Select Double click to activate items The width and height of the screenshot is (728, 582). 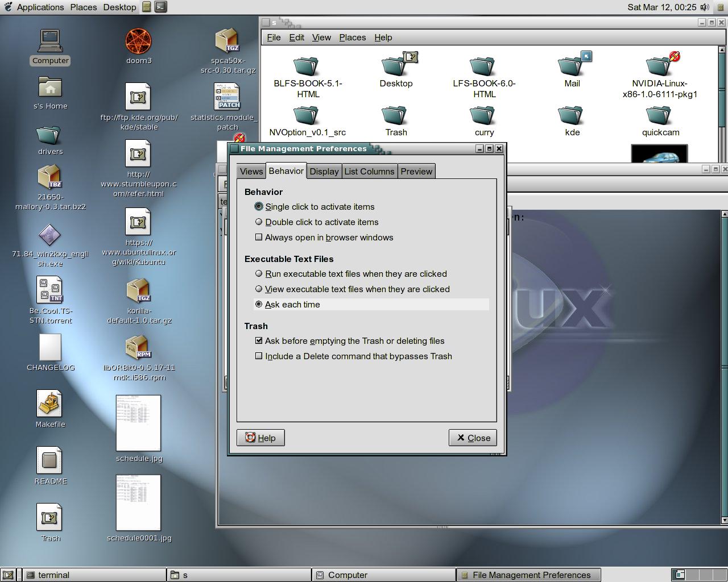[317, 222]
